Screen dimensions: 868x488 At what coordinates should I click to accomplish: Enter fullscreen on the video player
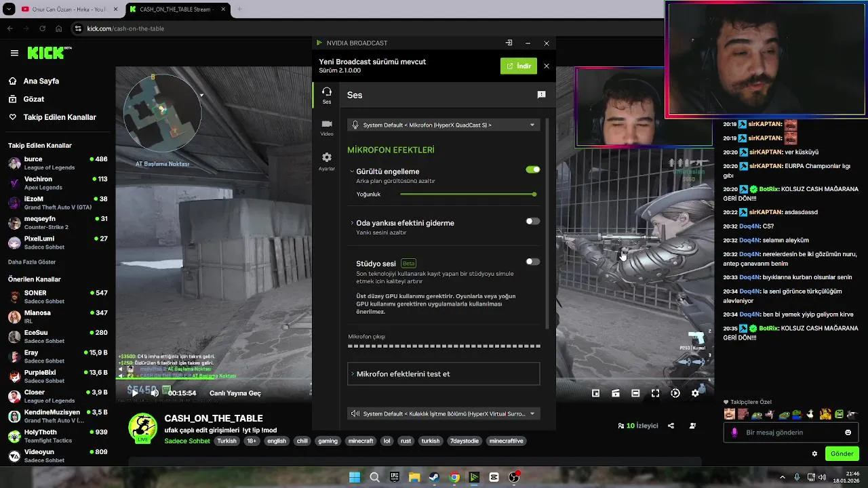[655, 393]
